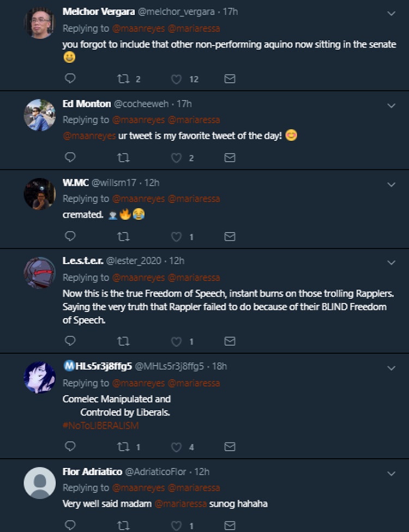Screen dimensions: 409x532
Task: Open Ed Monton's profile via display name
Action: 86,104
